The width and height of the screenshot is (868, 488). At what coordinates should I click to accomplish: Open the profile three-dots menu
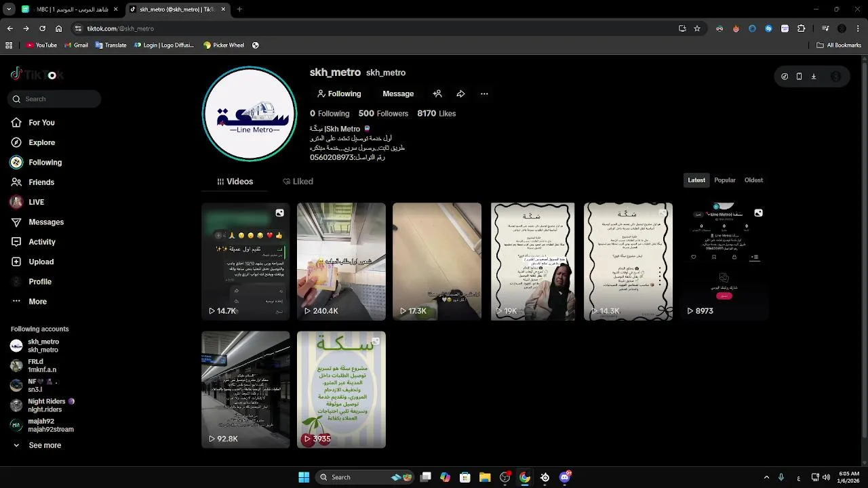click(484, 94)
